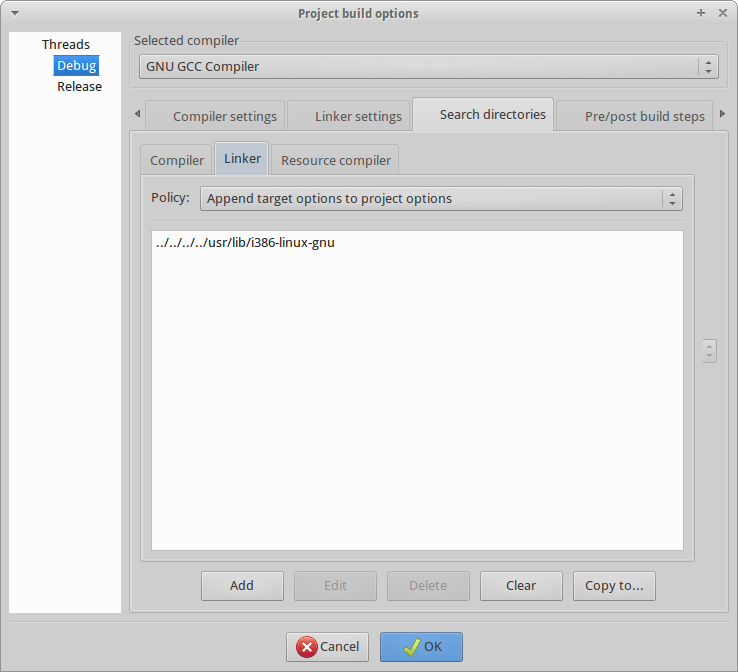Click the directory order up/down spinner
738x672 pixels.
coord(709,351)
